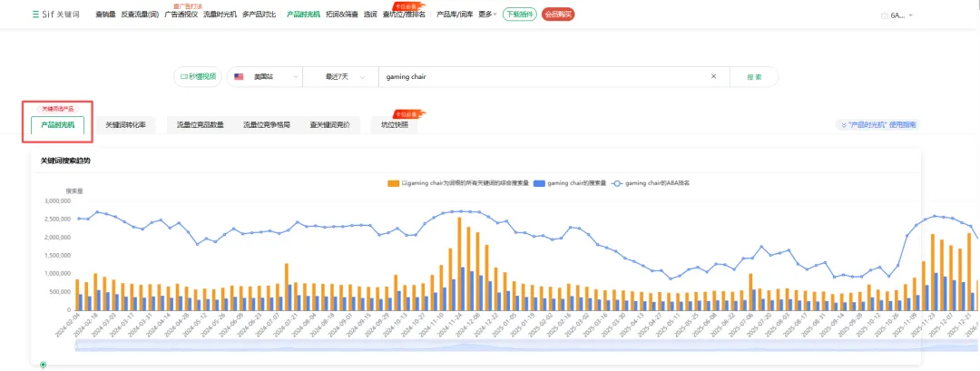The width and height of the screenshot is (980, 371).
Task: Open 拓词&筛查 in the navigation bar
Action: point(342,15)
